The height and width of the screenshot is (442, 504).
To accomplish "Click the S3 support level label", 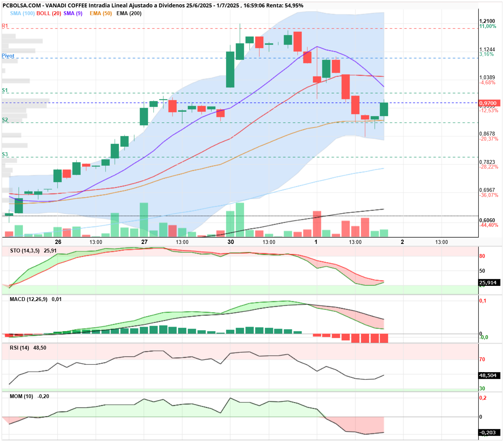I will pyautogui.click(x=5, y=154).
